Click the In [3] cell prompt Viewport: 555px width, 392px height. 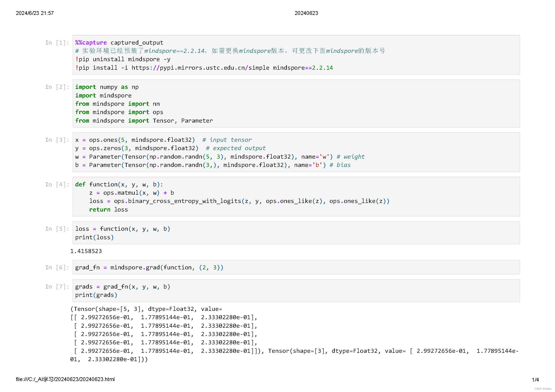(57, 140)
